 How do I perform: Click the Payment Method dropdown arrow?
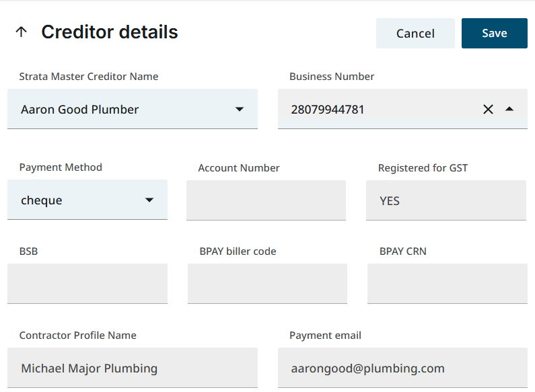pyautogui.click(x=149, y=200)
